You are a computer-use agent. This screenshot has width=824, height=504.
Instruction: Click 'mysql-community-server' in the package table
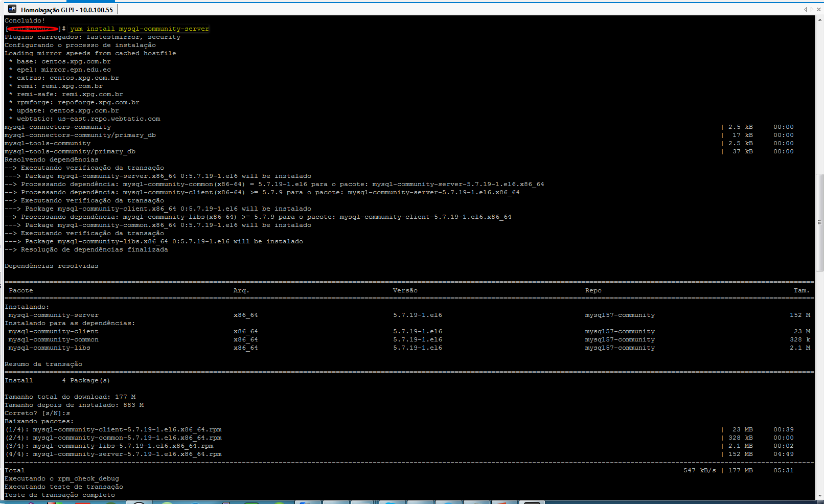tap(54, 315)
